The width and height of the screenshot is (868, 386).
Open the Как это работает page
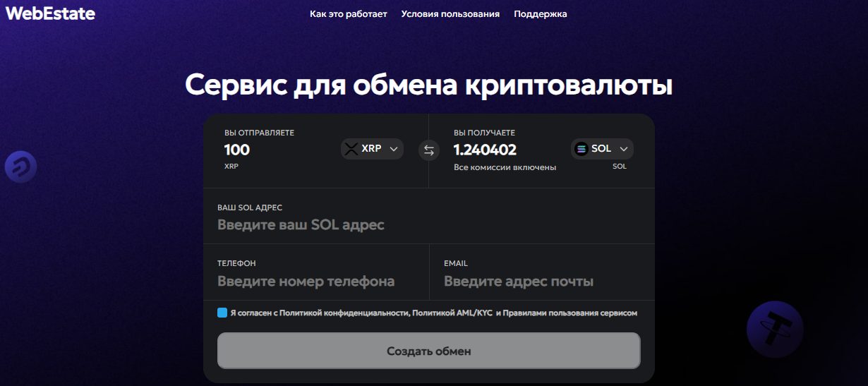click(x=349, y=14)
